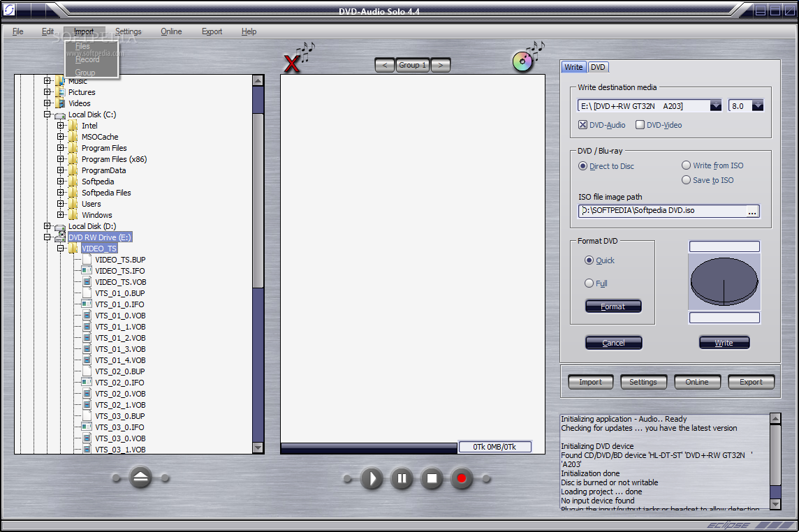Click the VIDEO_TS folder icon
The image size is (799, 532).
click(x=73, y=248)
